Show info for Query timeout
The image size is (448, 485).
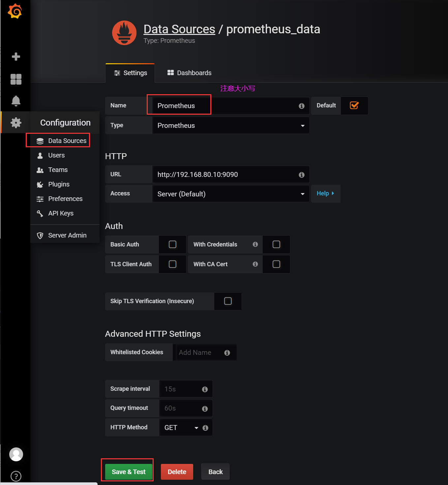coord(205,409)
